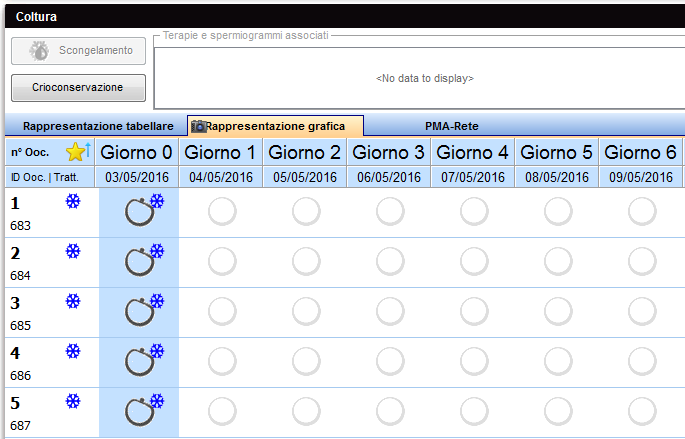Click the Giorno 2 column header
Image resolution: width=685 pixels, height=439 pixels.
click(x=304, y=152)
